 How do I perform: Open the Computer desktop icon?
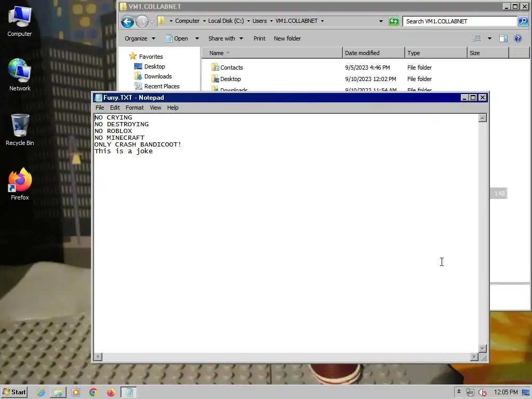pos(20,21)
